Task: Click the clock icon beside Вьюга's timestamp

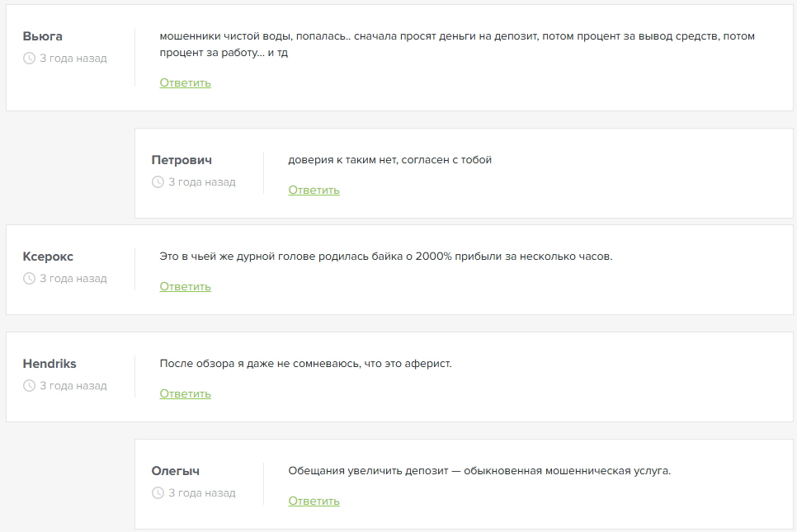Action: point(27,58)
